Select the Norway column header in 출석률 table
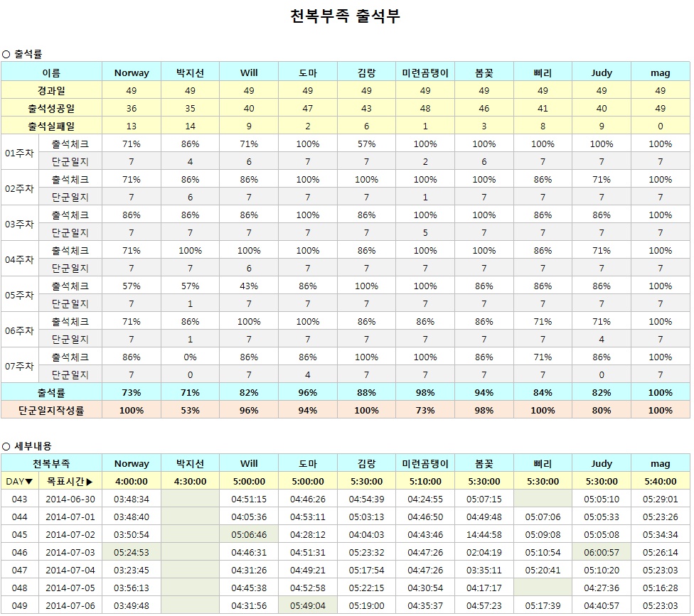The height and width of the screenshot is (616, 694). pos(132,72)
